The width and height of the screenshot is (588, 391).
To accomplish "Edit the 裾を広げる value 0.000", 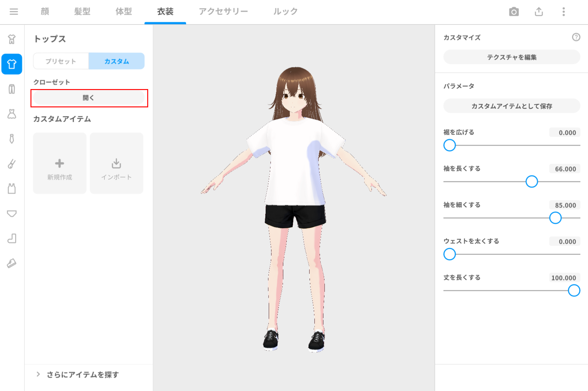I will 565,132.
